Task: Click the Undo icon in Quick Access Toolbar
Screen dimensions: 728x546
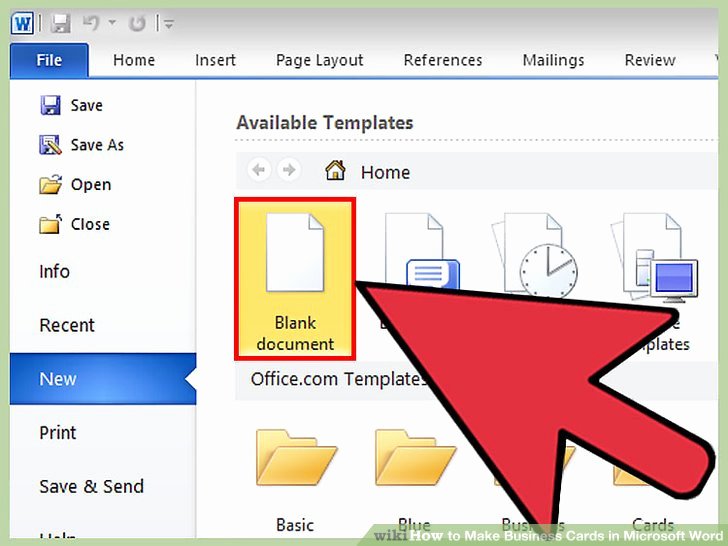Action: click(91, 23)
